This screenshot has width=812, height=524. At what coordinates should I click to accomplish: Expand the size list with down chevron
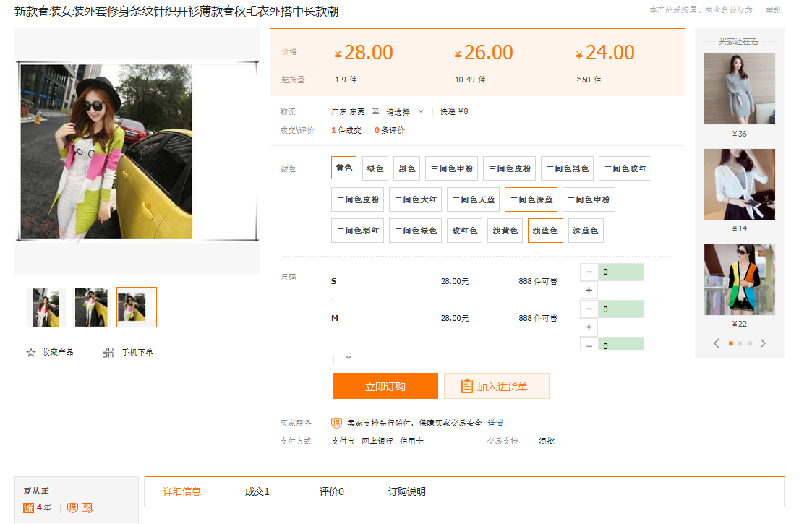pyautogui.click(x=349, y=357)
